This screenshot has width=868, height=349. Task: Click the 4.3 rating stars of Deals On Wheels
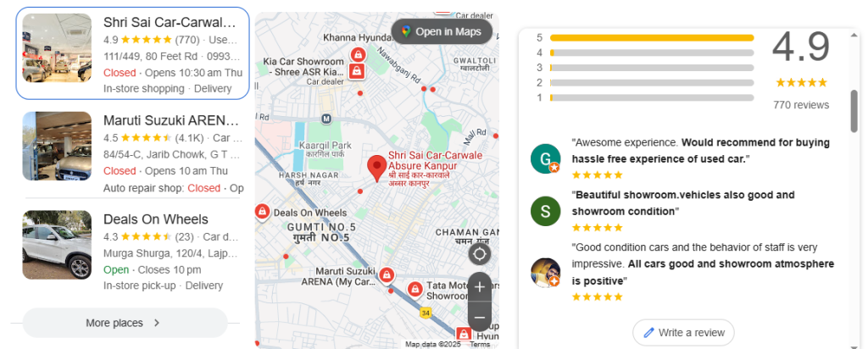coord(146,236)
